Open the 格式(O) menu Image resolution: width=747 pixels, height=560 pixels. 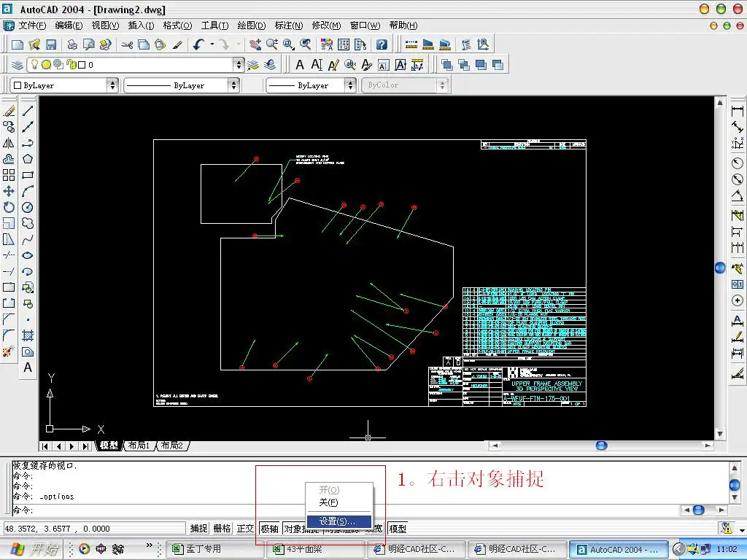(x=177, y=26)
